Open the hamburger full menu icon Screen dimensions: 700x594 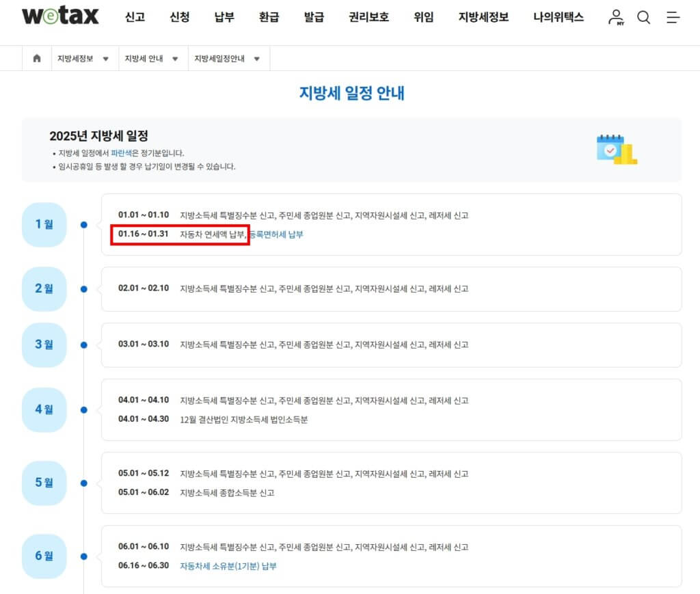(x=673, y=18)
